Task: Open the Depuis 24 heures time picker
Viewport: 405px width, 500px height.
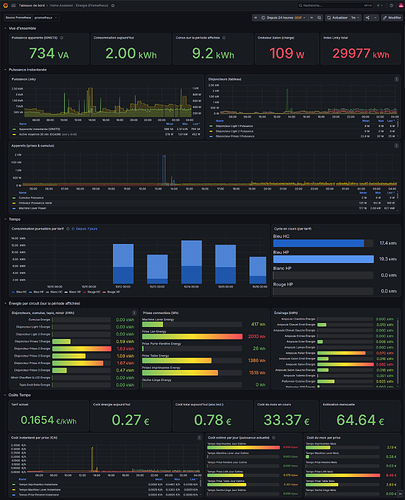Action: click(x=283, y=18)
